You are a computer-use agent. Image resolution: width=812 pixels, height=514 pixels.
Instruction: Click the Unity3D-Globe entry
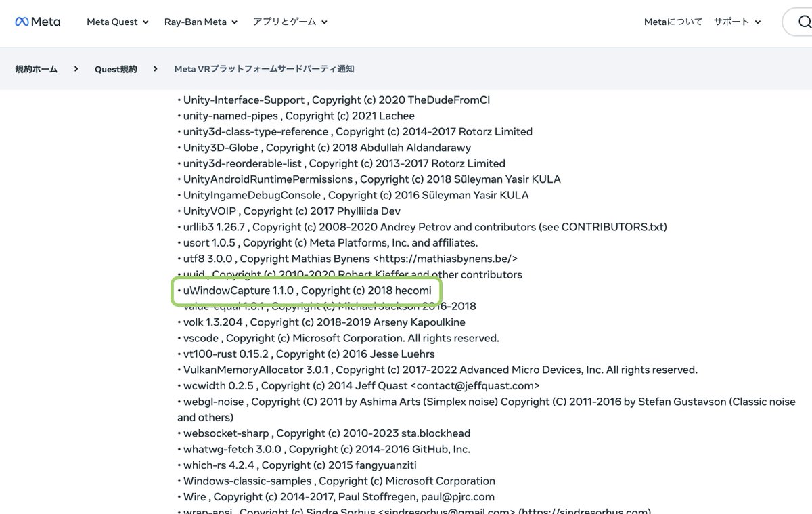(324, 148)
